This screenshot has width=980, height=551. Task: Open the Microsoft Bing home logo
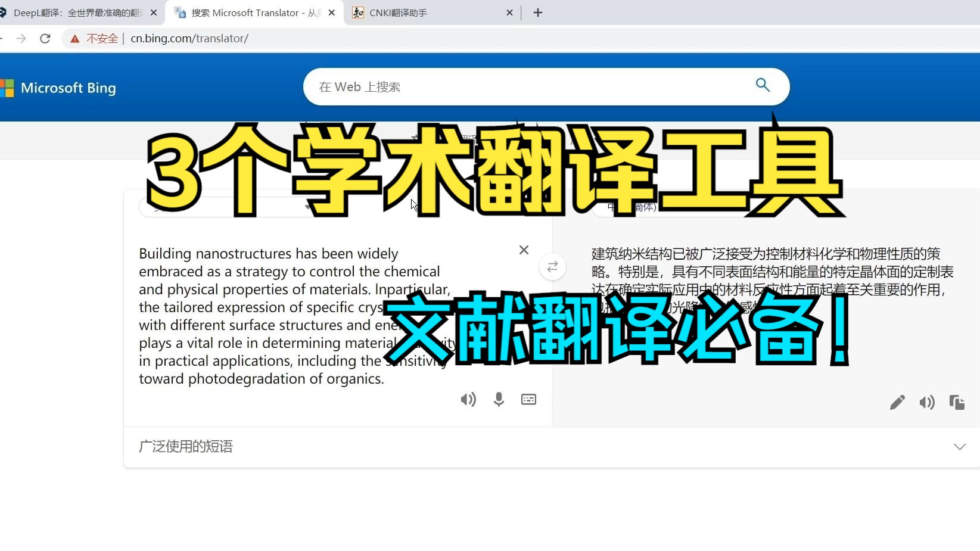click(x=58, y=88)
